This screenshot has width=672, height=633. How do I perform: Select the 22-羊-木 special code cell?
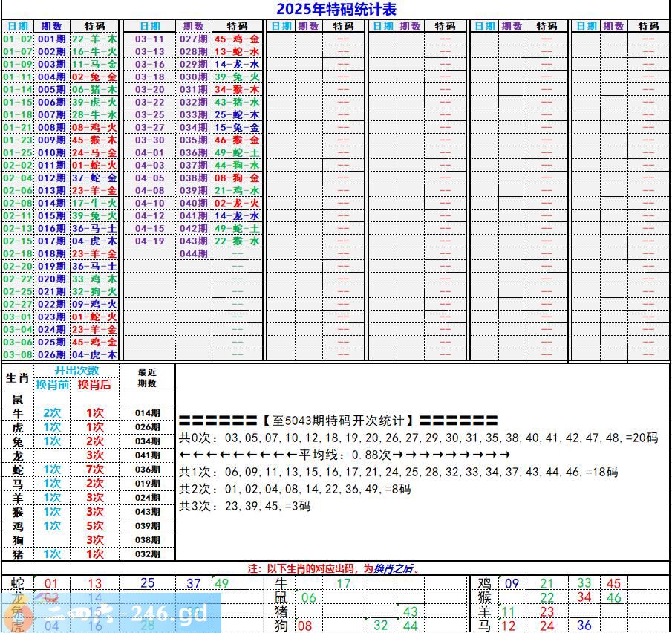pyautogui.click(x=94, y=39)
